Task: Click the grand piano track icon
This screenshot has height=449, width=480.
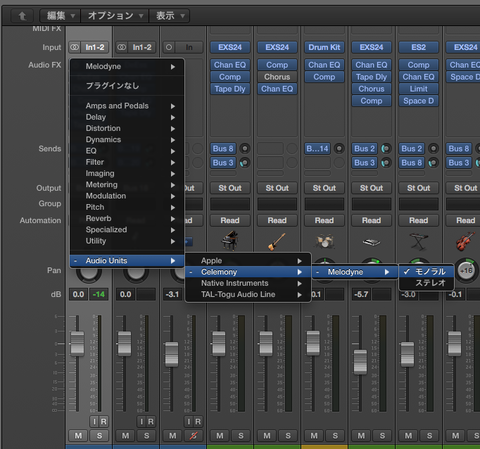Action: click(230, 241)
